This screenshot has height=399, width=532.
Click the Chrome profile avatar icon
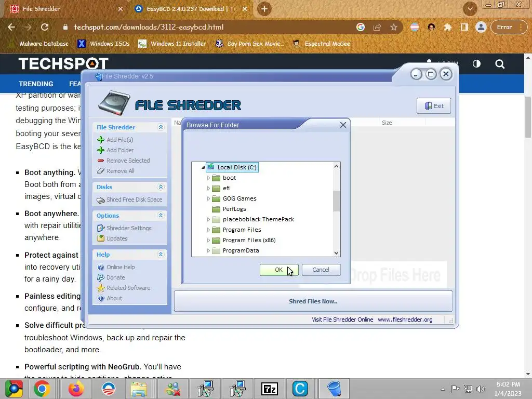pyautogui.click(x=481, y=27)
